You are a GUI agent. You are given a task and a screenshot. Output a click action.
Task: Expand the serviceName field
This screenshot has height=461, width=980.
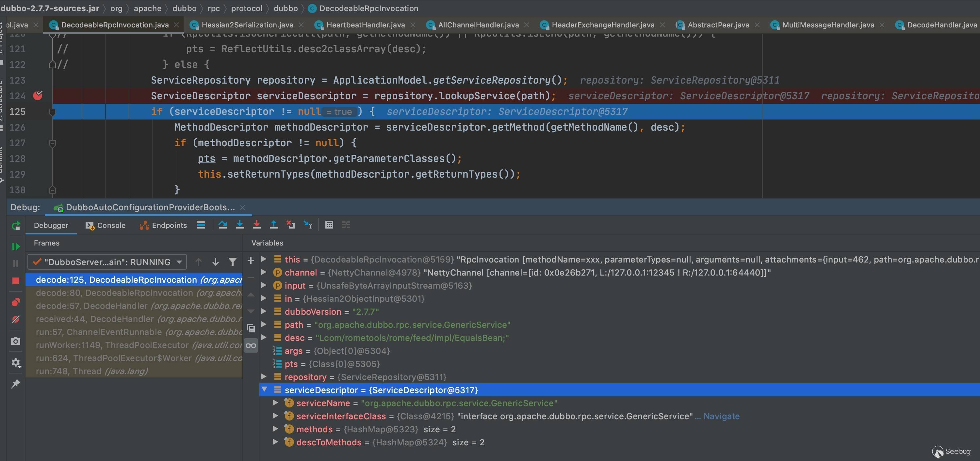click(276, 403)
